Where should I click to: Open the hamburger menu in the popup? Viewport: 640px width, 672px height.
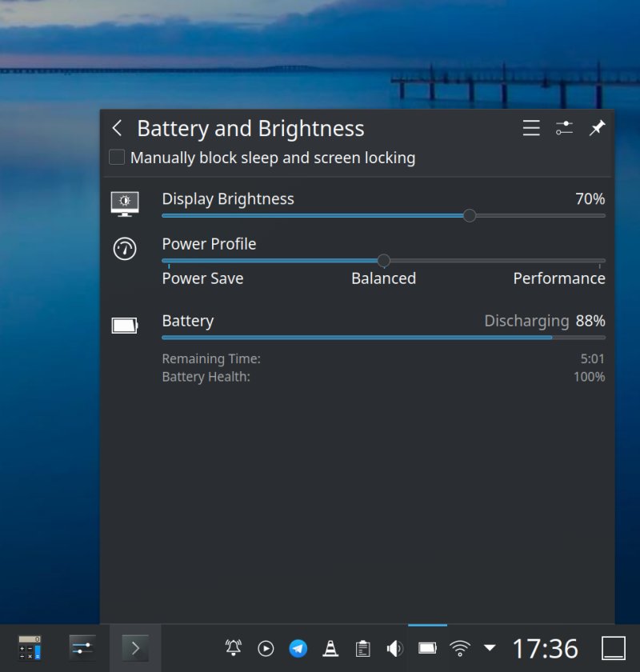[x=530, y=128]
